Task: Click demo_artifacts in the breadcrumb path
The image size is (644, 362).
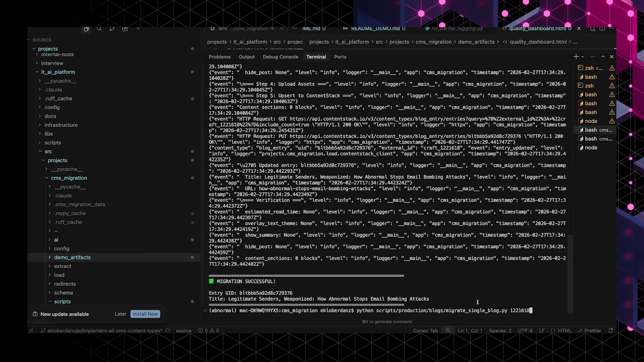Action: (x=476, y=42)
